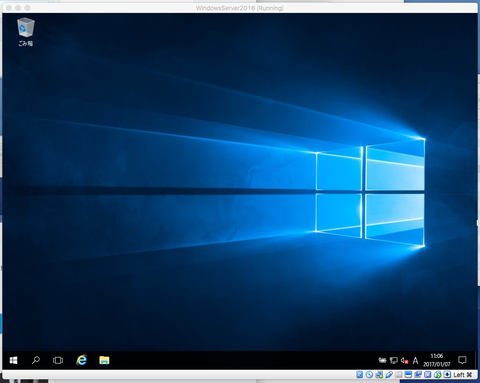Open the Windows Start menu
480x383 pixels.
[13, 360]
